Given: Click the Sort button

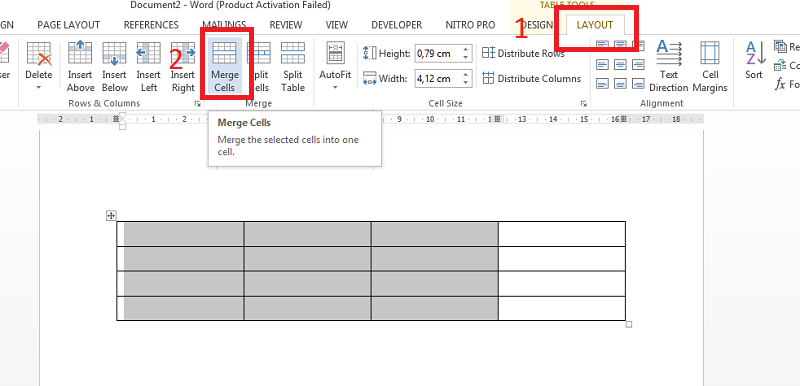Looking at the screenshot, I should [x=754, y=60].
